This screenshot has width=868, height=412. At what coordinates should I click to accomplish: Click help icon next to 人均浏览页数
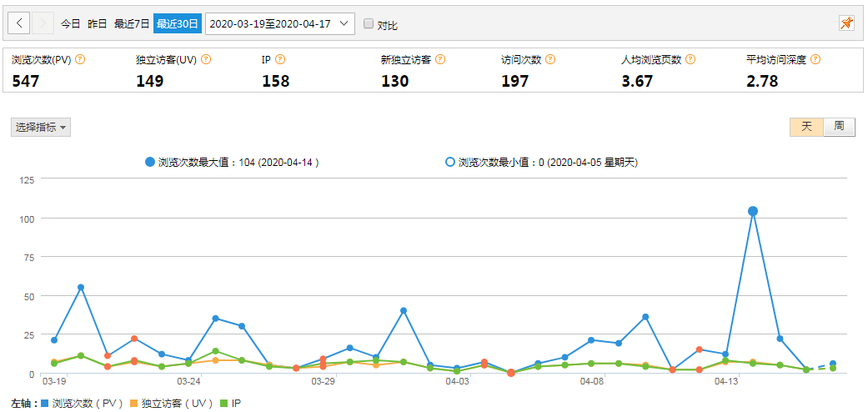[690, 60]
